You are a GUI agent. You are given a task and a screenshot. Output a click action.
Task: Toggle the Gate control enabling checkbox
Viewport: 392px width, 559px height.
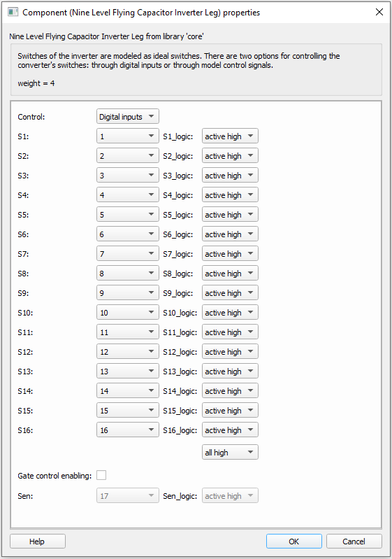click(x=101, y=475)
